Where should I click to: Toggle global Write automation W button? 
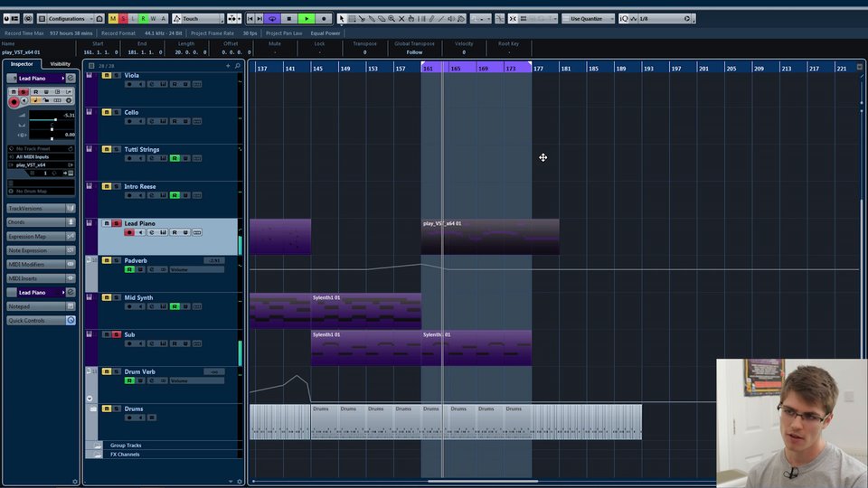[154, 18]
